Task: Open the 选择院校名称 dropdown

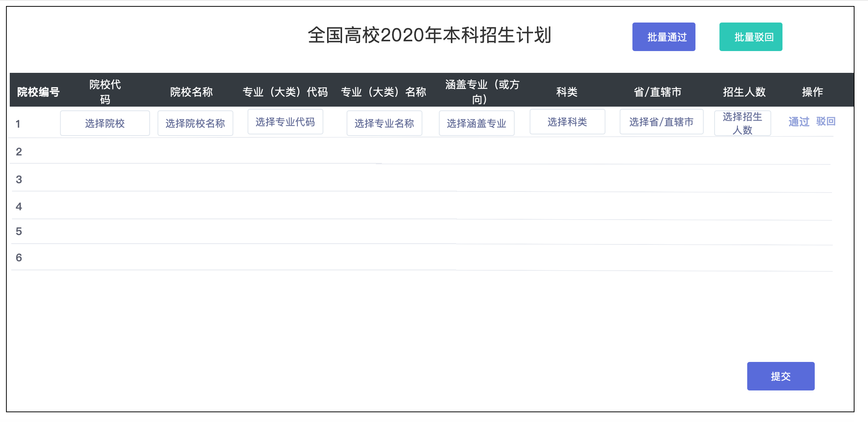Action: click(195, 123)
